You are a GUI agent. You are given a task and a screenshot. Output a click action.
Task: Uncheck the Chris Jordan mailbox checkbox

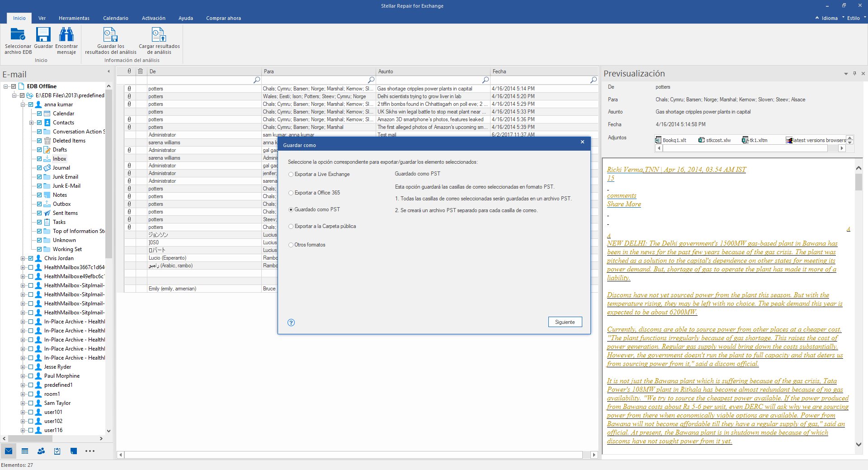pos(31,258)
